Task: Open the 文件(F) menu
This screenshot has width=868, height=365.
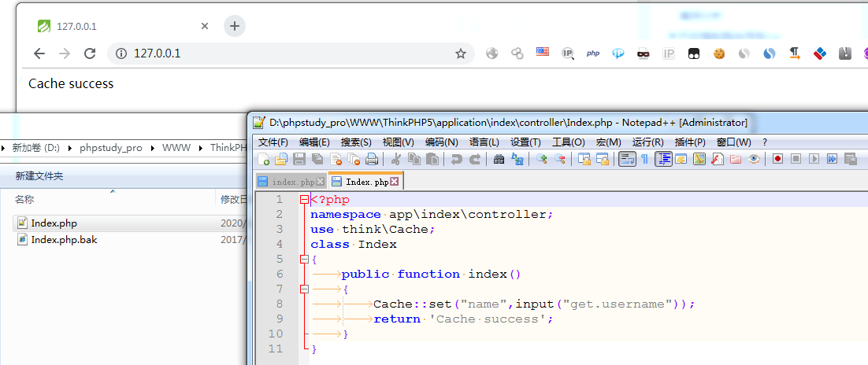Action: click(x=273, y=142)
